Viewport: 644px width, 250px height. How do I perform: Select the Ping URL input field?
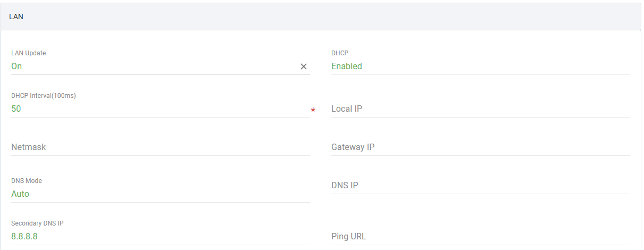480,237
